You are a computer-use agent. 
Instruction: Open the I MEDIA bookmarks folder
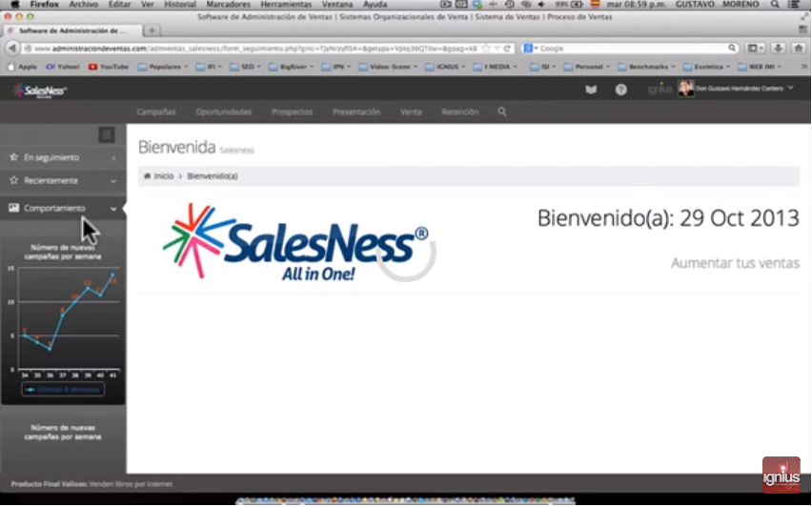point(495,67)
